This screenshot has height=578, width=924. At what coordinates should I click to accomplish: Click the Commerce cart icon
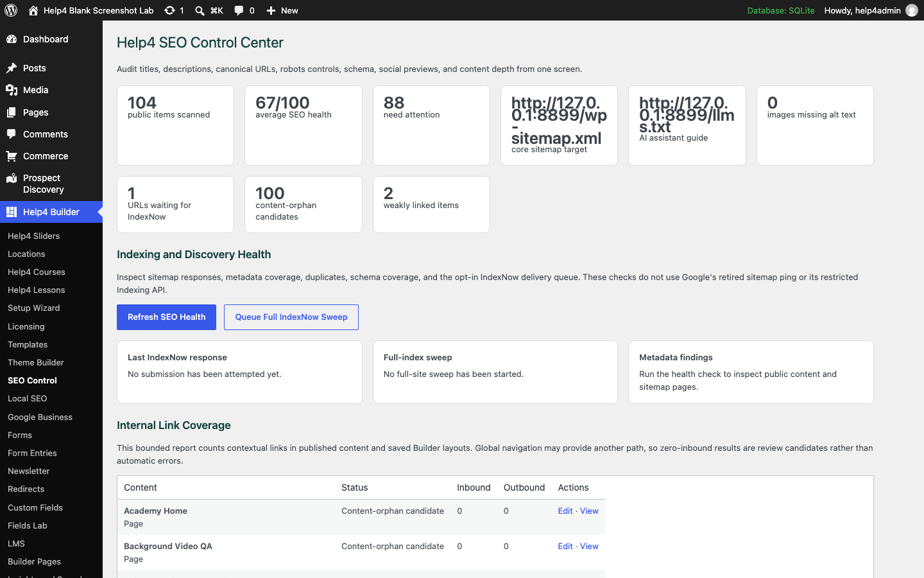point(12,156)
